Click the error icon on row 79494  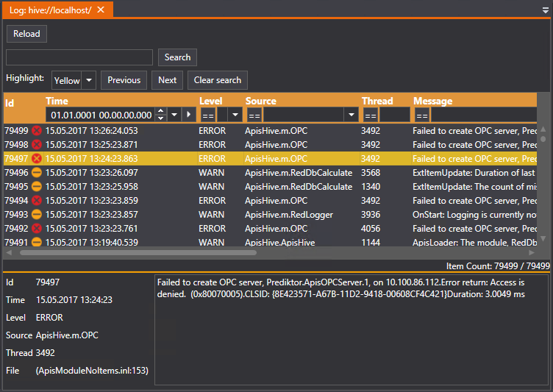click(x=37, y=201)
